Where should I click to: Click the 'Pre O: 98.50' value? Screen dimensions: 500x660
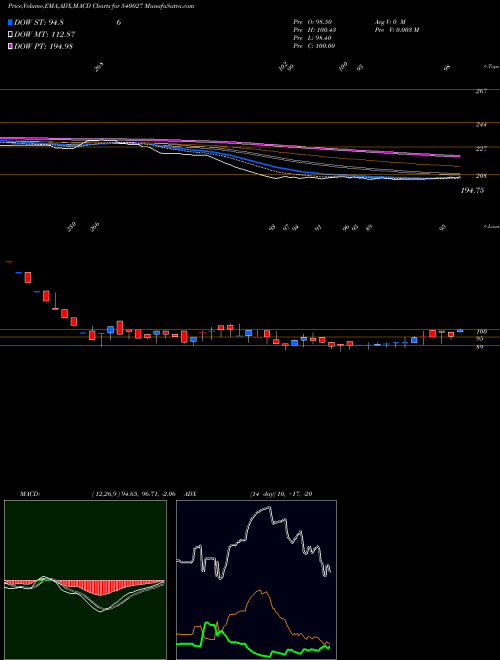pos(314,21)
